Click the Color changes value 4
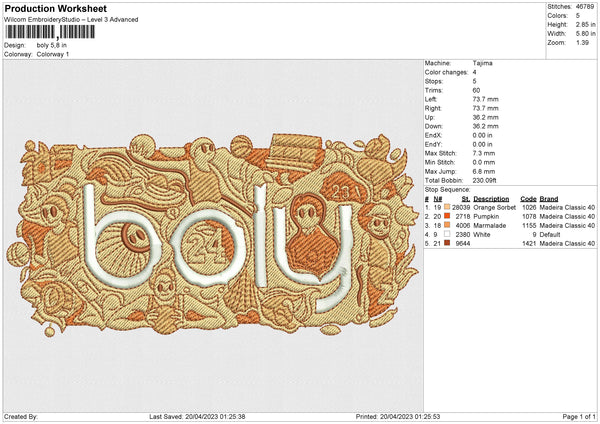The width and height of the screenshot is (600, 424). [x=474, y=72]
